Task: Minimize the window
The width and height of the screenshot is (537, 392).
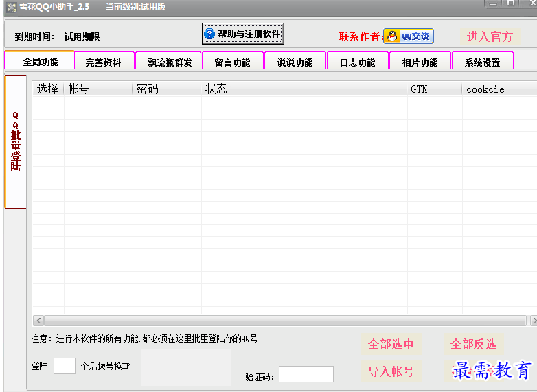Action: tap(493, 3)
